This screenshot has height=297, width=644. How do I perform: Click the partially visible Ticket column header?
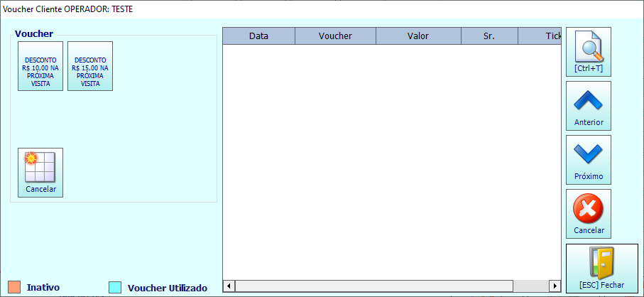click(x=540, y=36)
